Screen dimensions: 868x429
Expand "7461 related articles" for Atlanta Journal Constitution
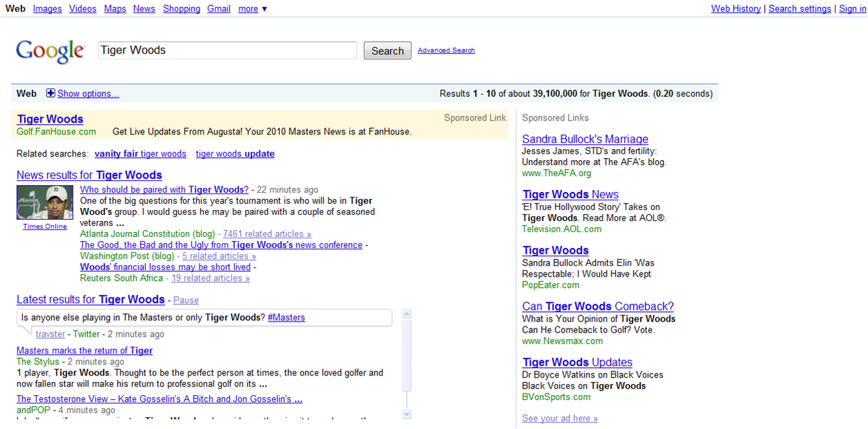tap(266, 234)
